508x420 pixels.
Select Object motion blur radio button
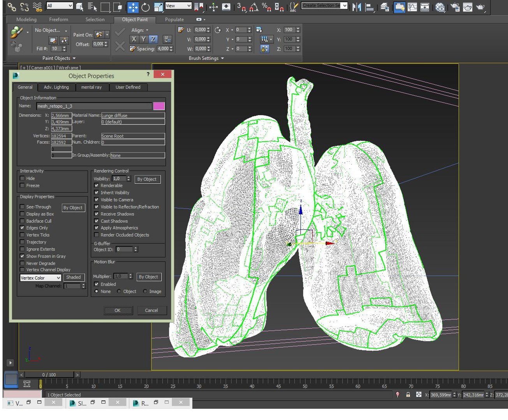pyautogui.click(x=119, y=291)
